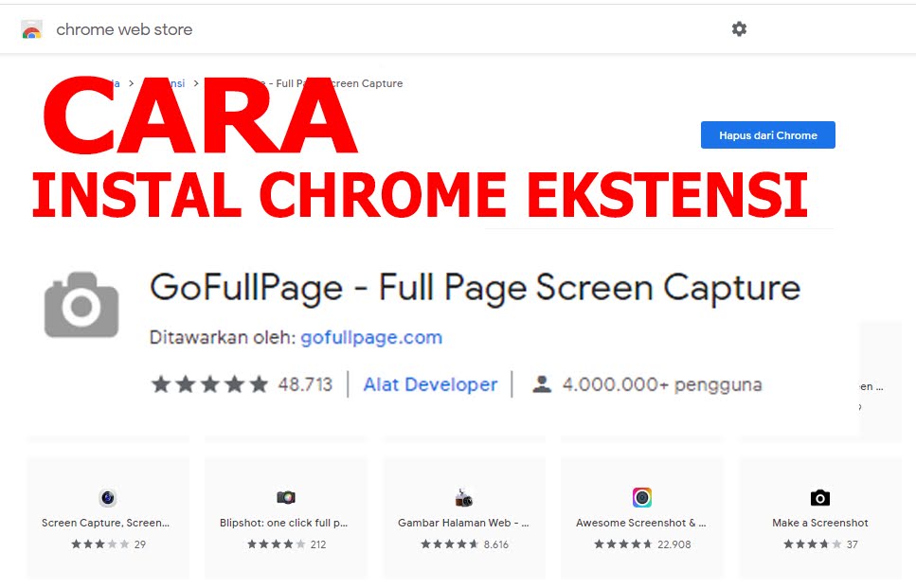Click the GoFullPage camera icon

(x=81, y=304)
